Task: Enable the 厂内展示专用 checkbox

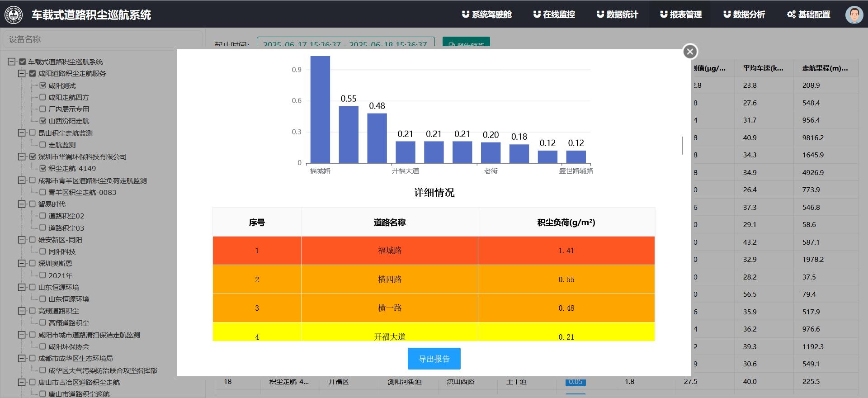Action: point(43,109)
